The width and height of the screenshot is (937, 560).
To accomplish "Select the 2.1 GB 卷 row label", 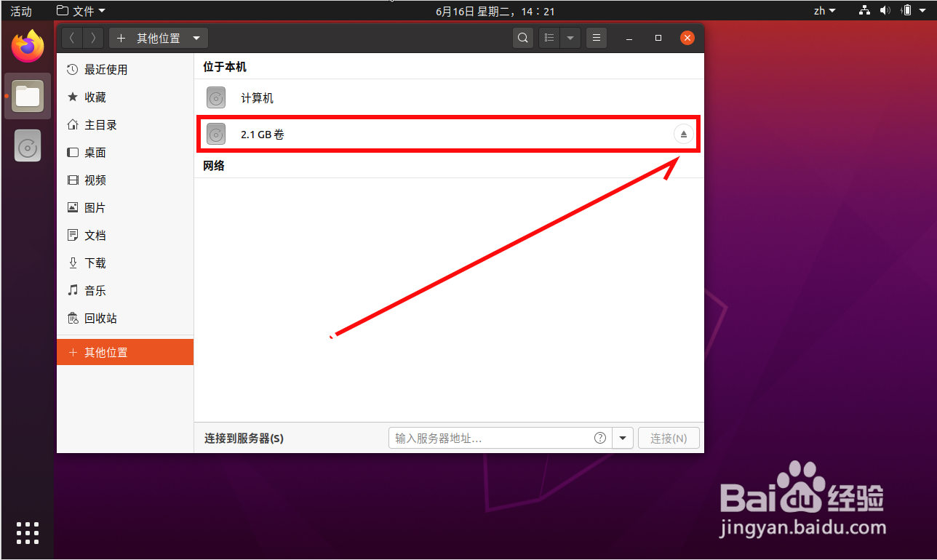I will 263,135.
